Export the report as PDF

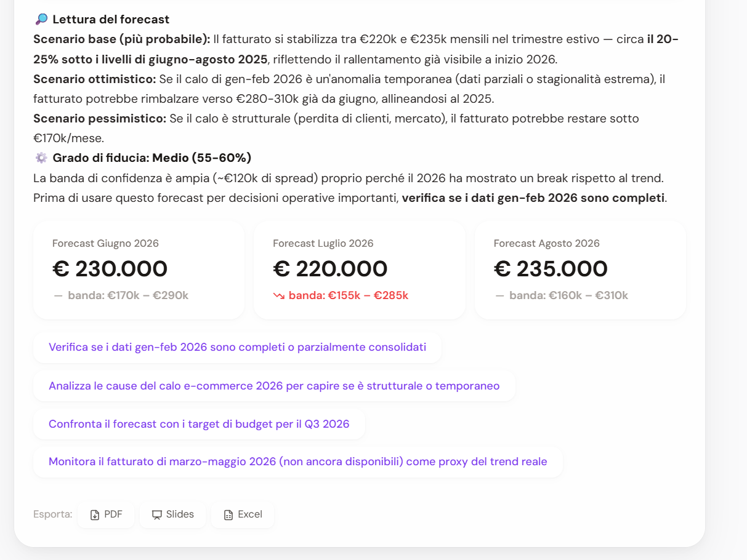point(106,514)
